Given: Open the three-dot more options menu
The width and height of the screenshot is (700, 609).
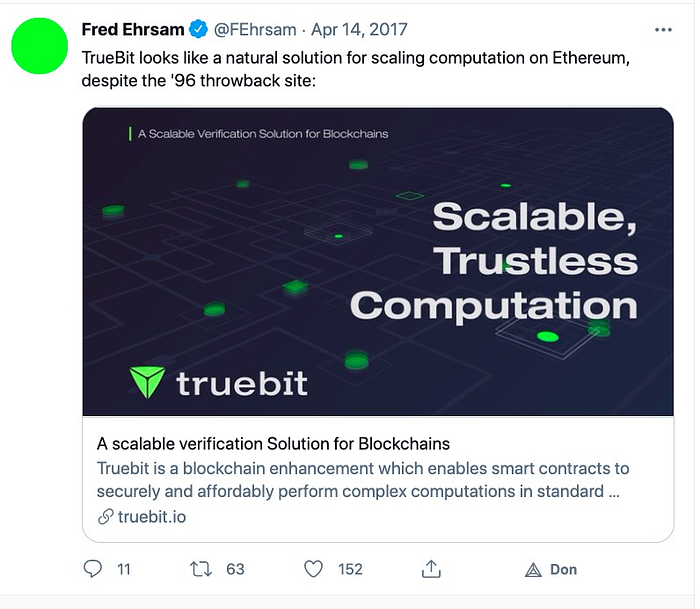Looking at the screenshot, I should pos(663,30).
